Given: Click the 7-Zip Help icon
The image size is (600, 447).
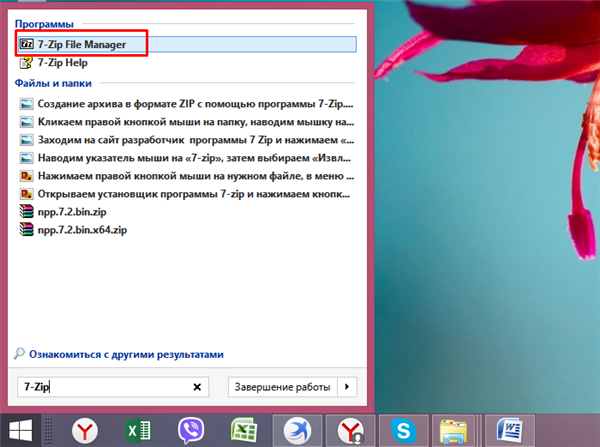Looking at the screenshot, I should pyautogui.click(x=26, y=62).
